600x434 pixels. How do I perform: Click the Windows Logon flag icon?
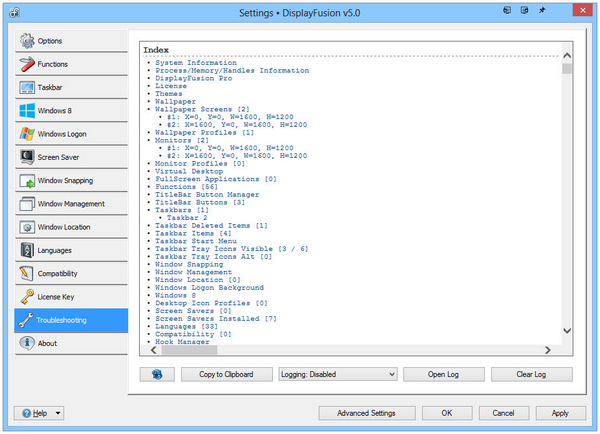pyautogui.click(x=27, y=134)
